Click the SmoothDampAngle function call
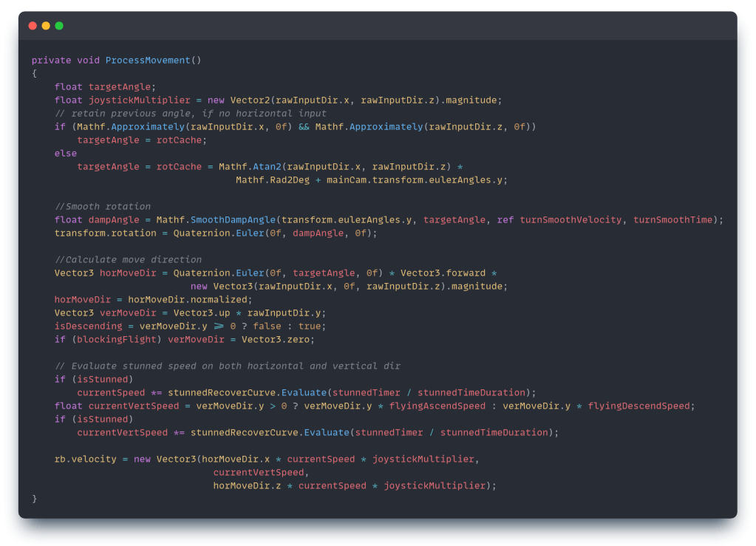Image resolution: width=756 pixels, height=546 pixels. click(233, 219)
